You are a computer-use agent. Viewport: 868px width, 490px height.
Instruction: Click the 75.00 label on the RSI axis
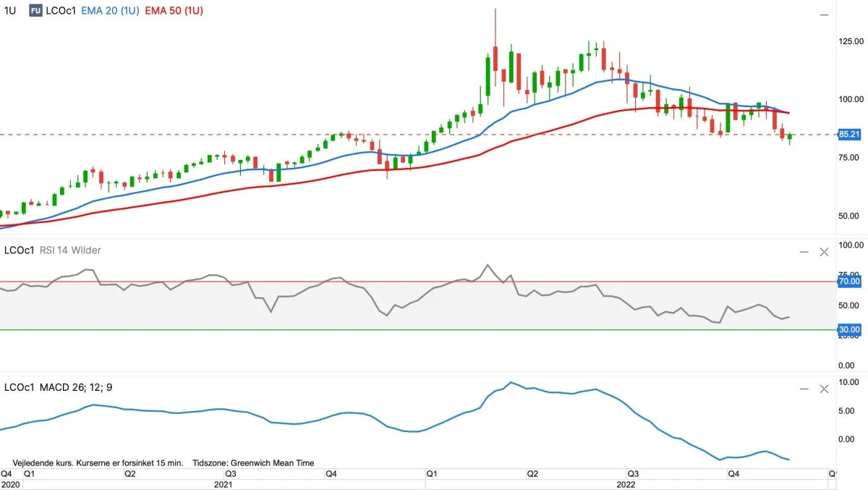(x=848, y=275)
